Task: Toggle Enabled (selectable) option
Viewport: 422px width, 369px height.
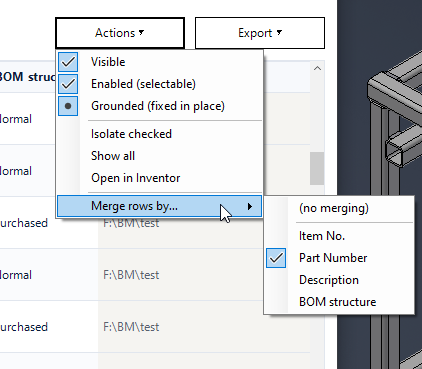Action: (x=159, y=84)
